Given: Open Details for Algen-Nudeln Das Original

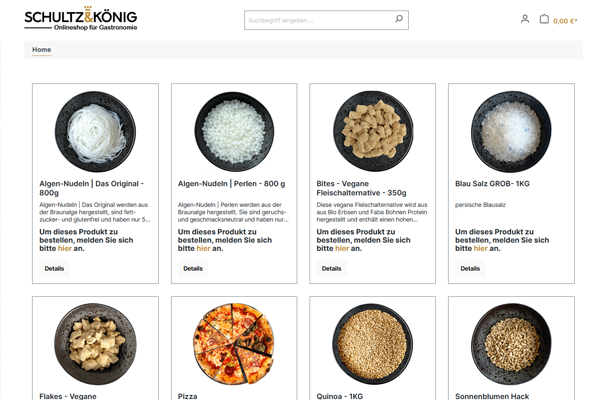Looking at the screenshot, I should click(x=54, y=268).
